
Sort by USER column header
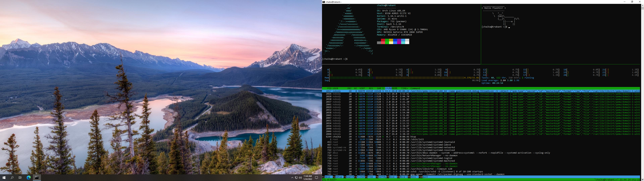[x=335, y=88]
